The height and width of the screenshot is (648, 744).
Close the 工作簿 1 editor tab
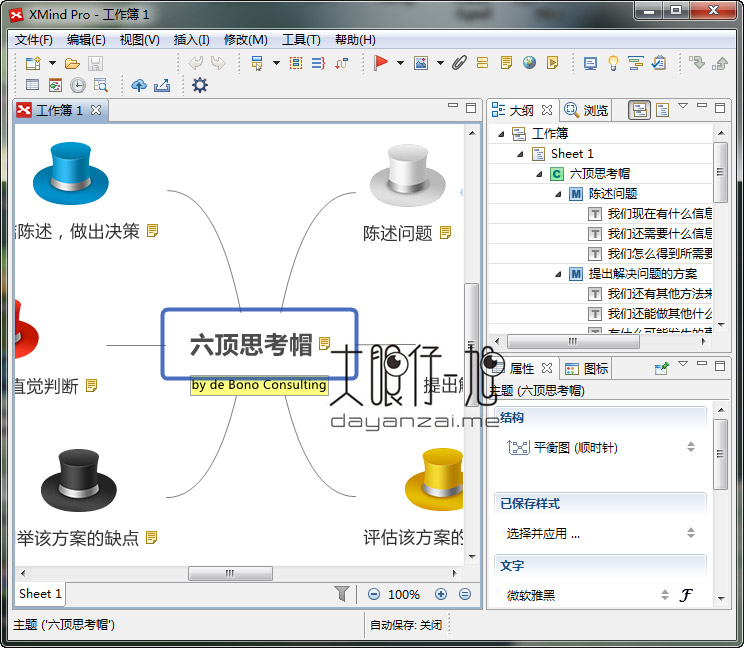[96, 110]
